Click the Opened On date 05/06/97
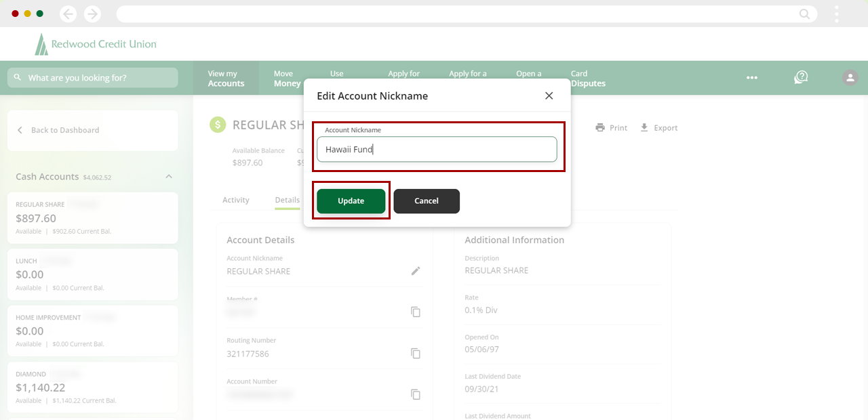The width and height of the screenshot is (868, 420). [481, 350]
